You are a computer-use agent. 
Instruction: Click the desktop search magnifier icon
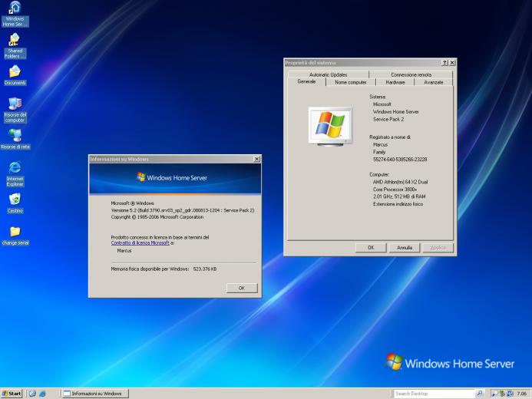[x=481, y=394]
